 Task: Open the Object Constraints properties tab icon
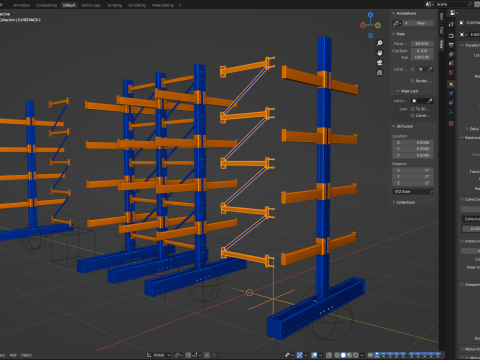click(451, 103)
